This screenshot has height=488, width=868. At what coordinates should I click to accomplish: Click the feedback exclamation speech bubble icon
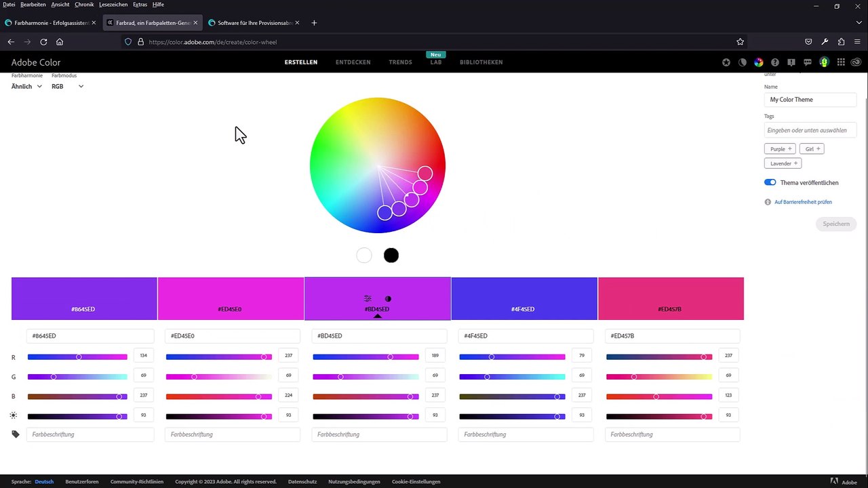point(791,62)
